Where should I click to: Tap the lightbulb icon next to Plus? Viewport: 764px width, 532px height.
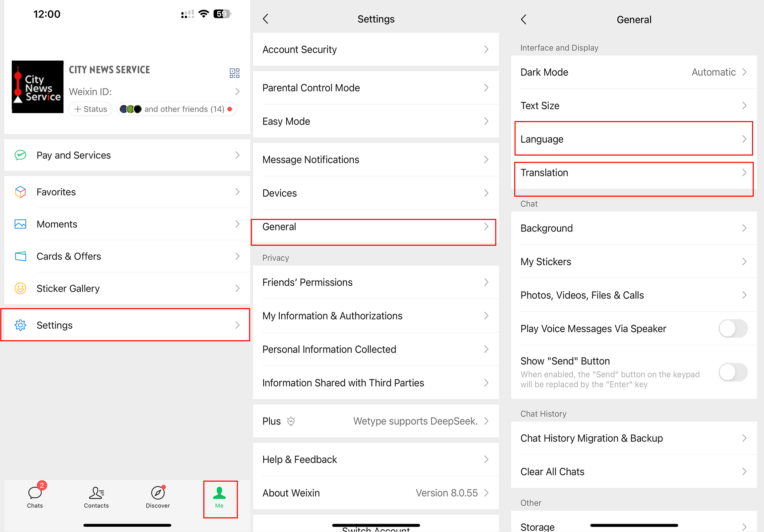pos(291,421)
